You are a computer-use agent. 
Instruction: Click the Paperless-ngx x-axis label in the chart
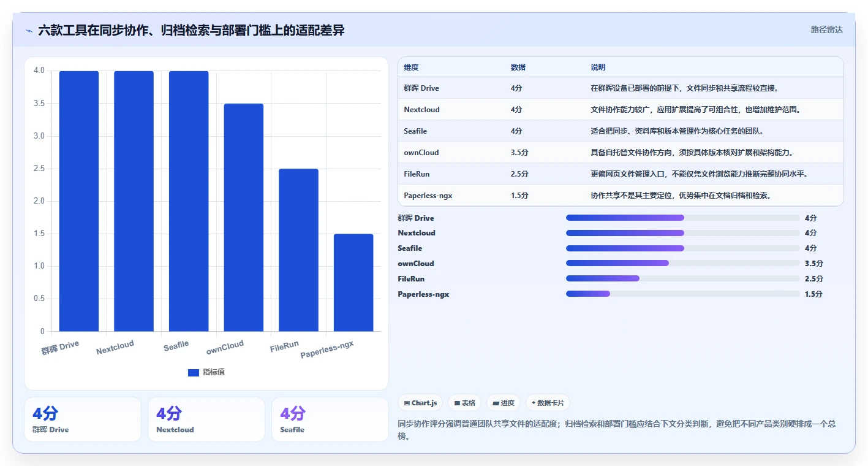point(327,349)
